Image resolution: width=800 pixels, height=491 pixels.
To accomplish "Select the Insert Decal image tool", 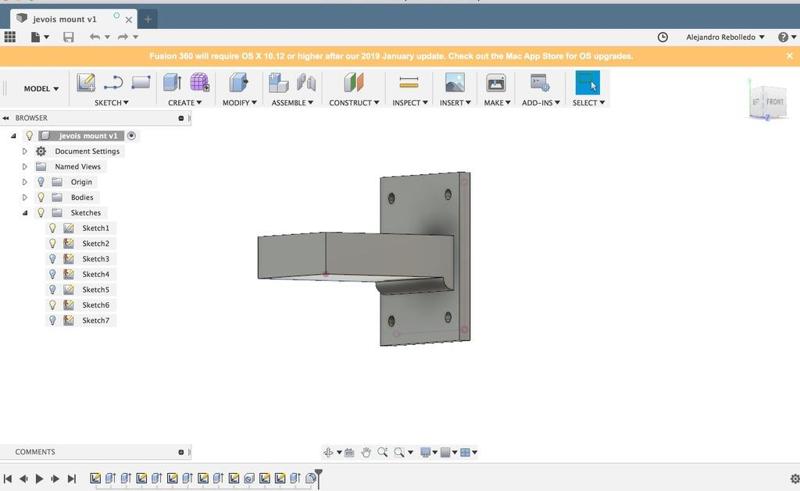I will tap(455, 82).
